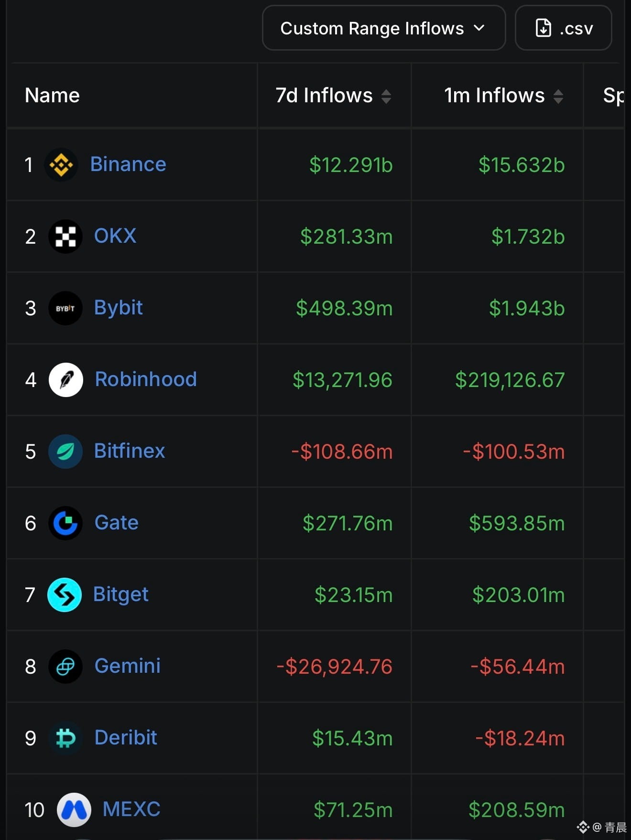Click the Robinhood feather logo icon

(66, 380)
